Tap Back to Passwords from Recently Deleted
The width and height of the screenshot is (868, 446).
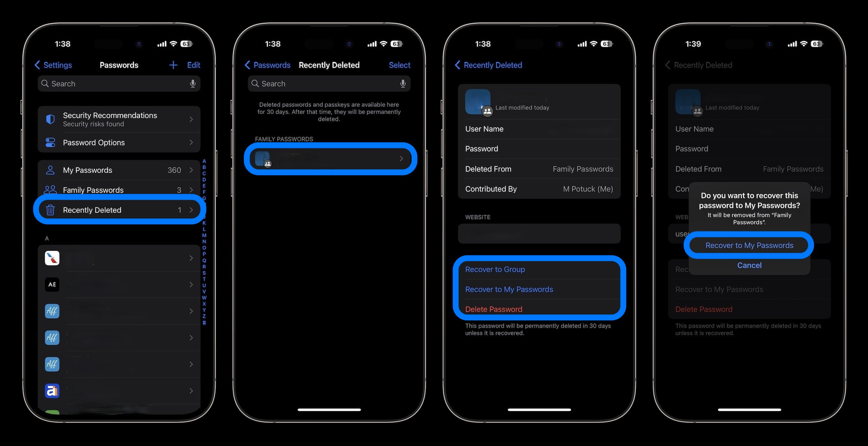pyautogui.click(x=268, y=64)
